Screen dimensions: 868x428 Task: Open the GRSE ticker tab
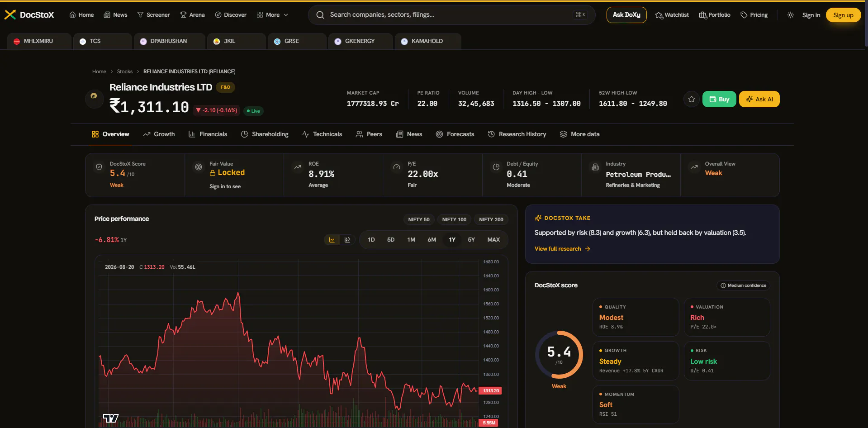click(297, 41)
